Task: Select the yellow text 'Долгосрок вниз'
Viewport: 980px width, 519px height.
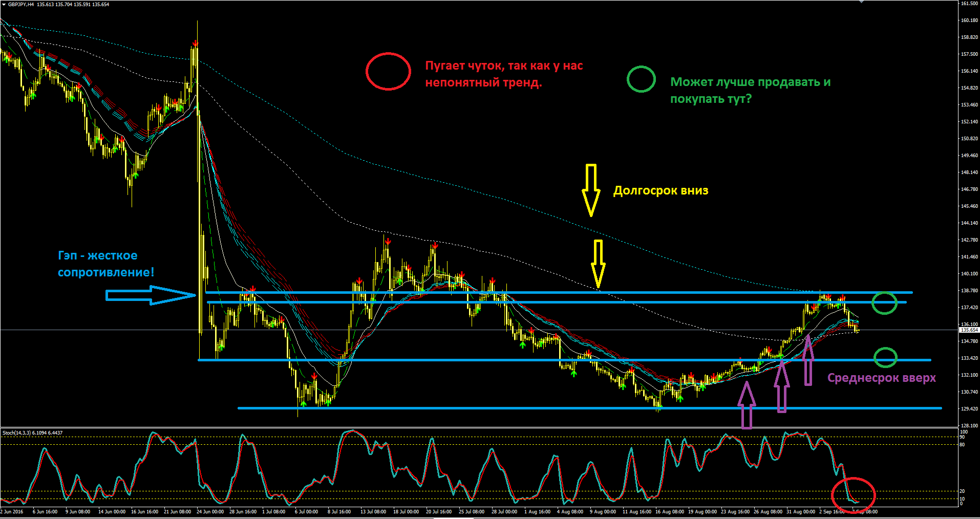Action: point(661,190)
